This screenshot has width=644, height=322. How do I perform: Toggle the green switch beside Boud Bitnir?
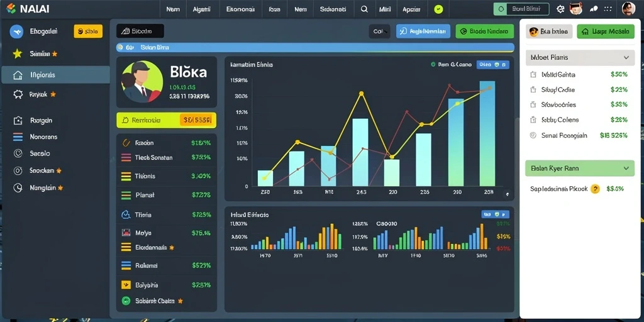point(500,9)
